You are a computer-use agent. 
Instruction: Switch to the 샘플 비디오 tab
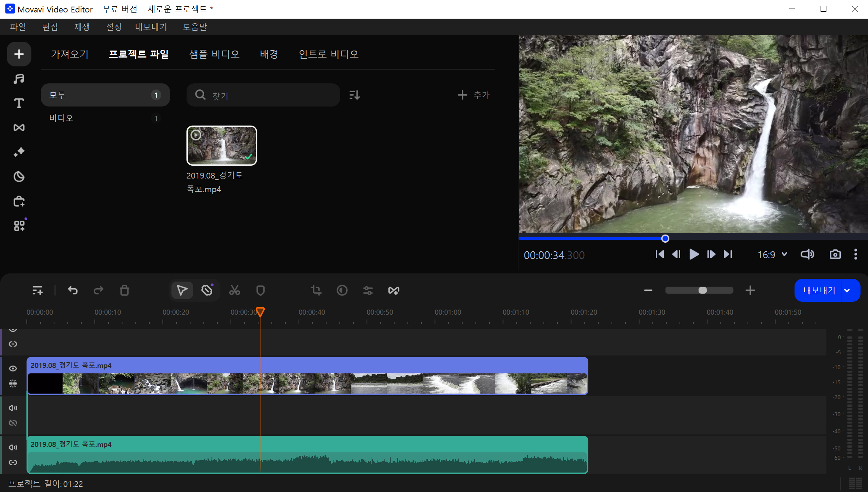[x=214, y=54]
